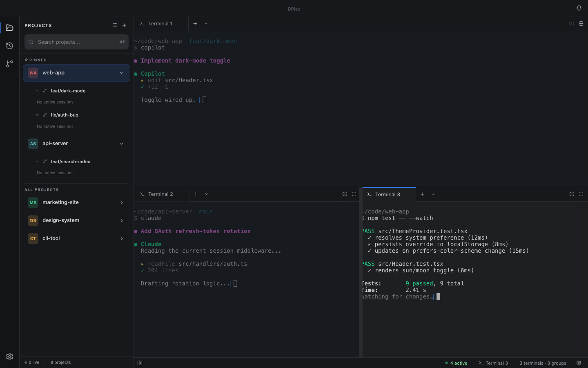Open status bar settings gear

pyautogui.click(x=579, y=363)
